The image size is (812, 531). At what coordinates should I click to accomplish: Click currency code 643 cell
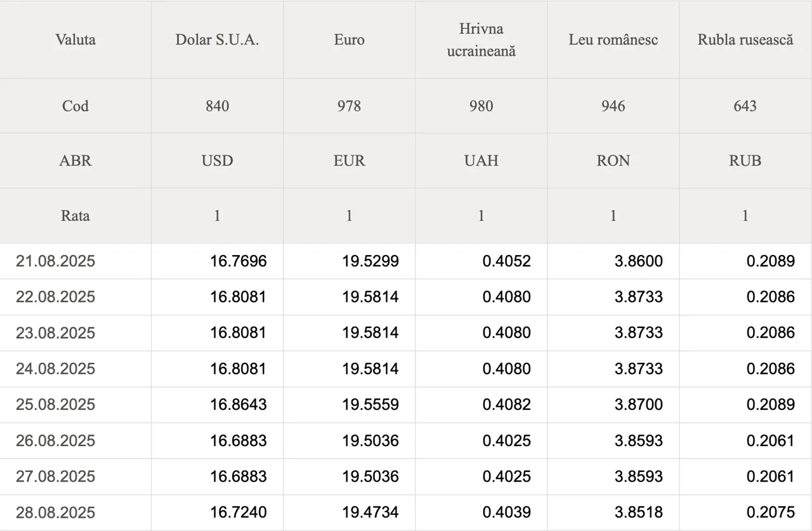point(745,106)
